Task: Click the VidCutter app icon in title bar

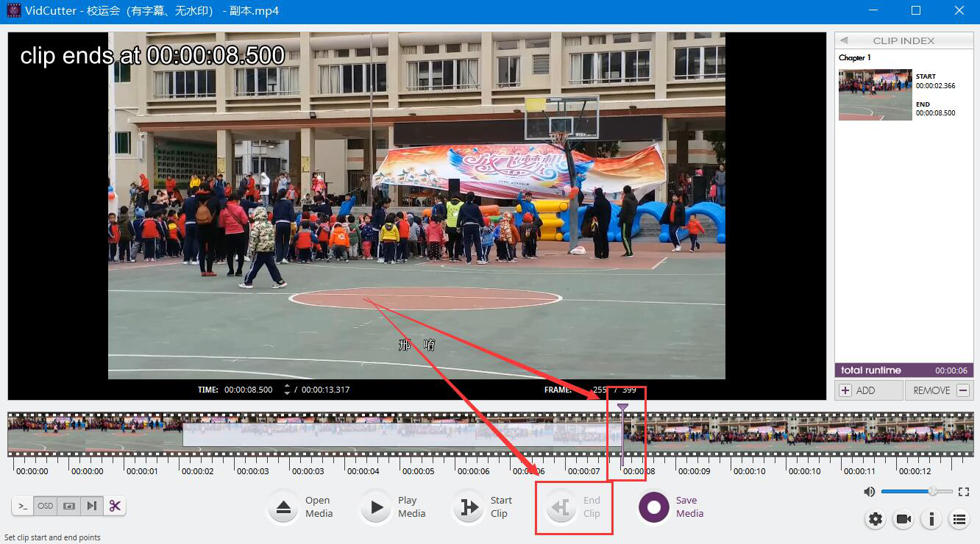Action: point(13,11)
